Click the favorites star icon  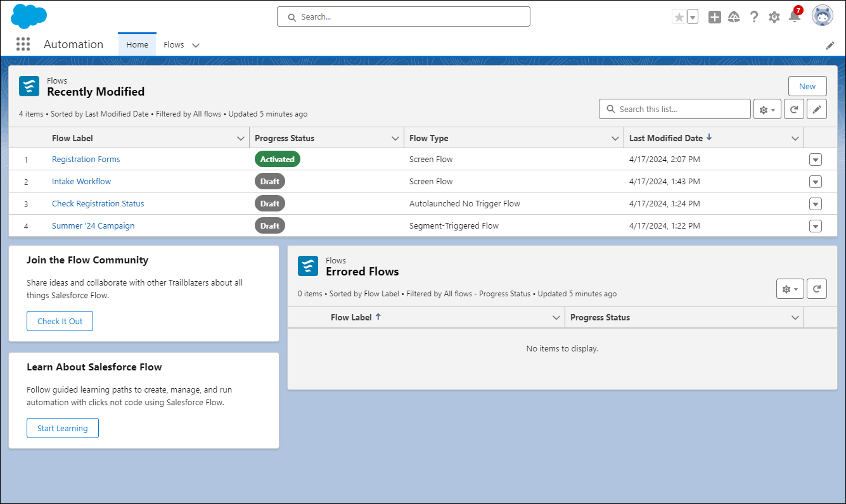pos(679,17)
